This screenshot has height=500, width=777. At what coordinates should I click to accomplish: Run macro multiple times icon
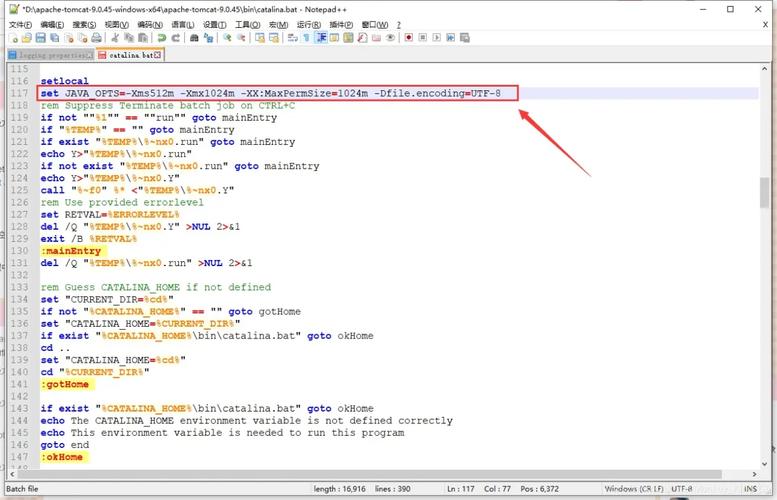point(450,38)
